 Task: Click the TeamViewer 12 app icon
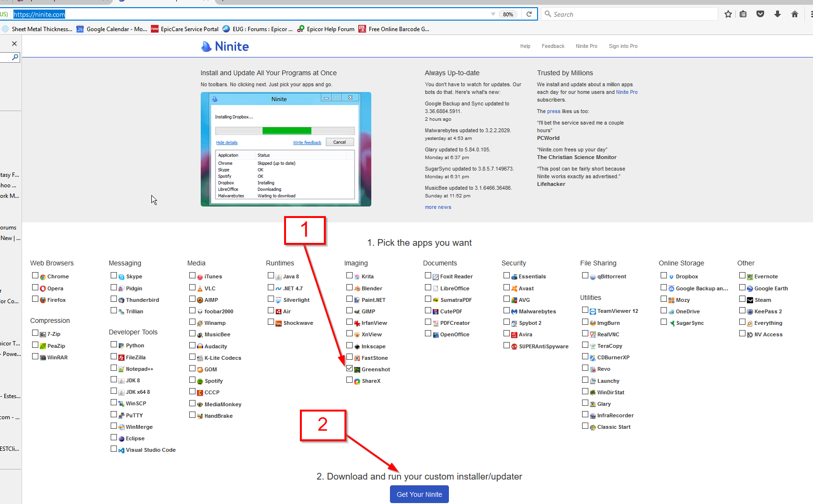pos(593,311)
